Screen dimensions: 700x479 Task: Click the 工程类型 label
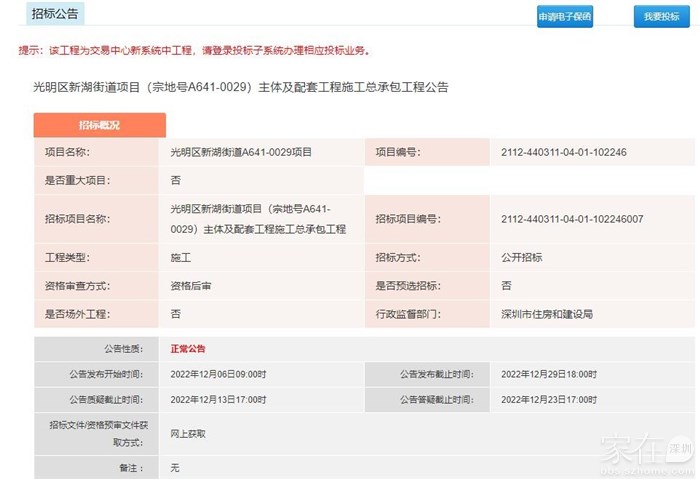point(67,258)
